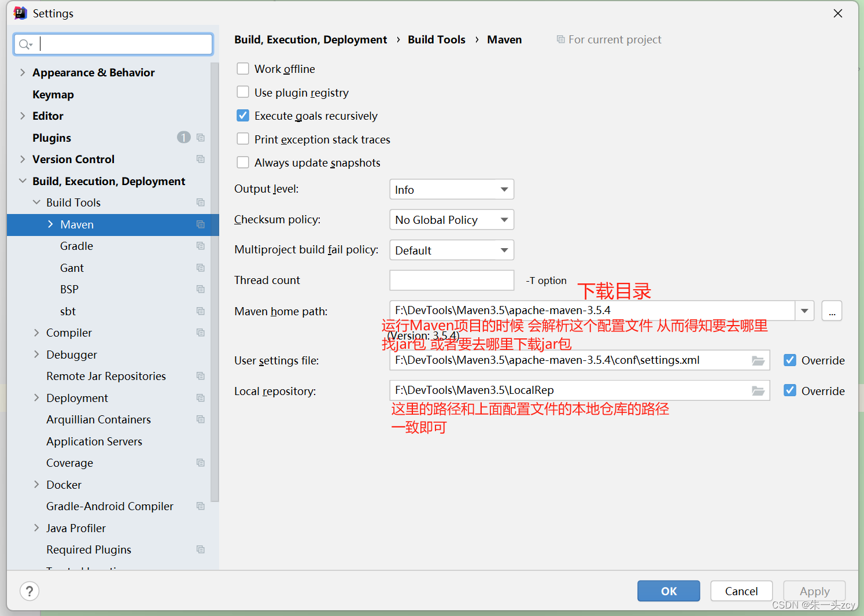The image size is (864, 616).
Task: Click the OK button
Action: coord(669,591)
